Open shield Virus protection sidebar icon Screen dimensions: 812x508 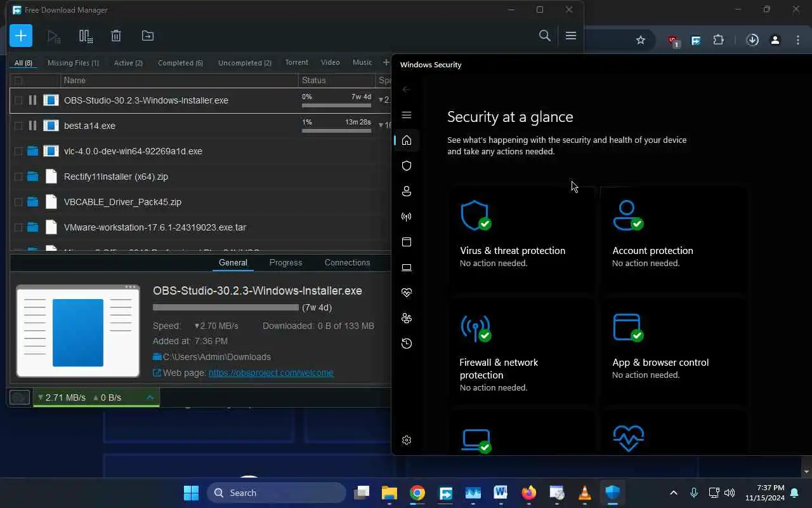[407, 166]
